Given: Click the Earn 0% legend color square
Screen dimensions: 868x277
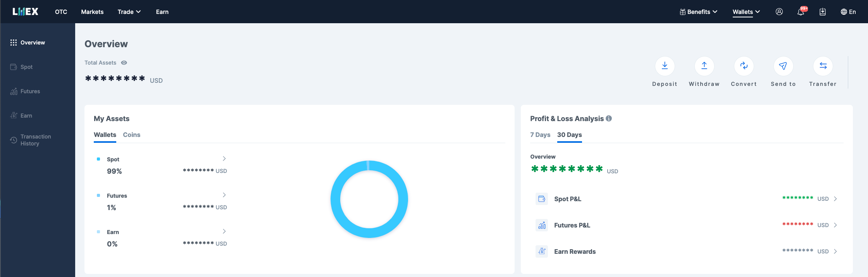Looking at the screenshot, I should [98, 232].
